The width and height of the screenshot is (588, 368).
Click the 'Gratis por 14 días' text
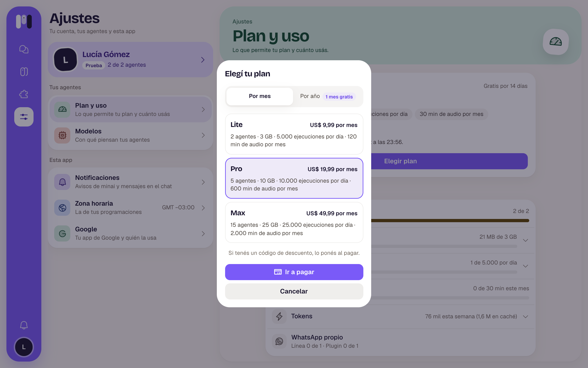click(505, 86)
